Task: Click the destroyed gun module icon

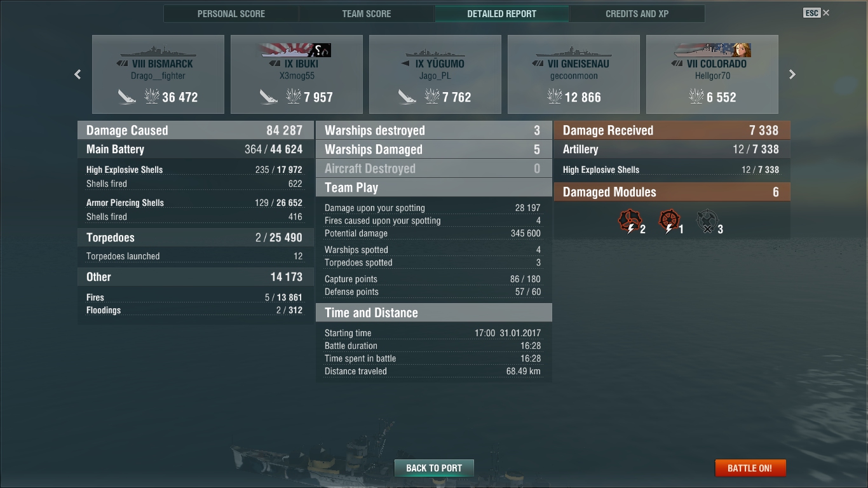Action: 707,222
